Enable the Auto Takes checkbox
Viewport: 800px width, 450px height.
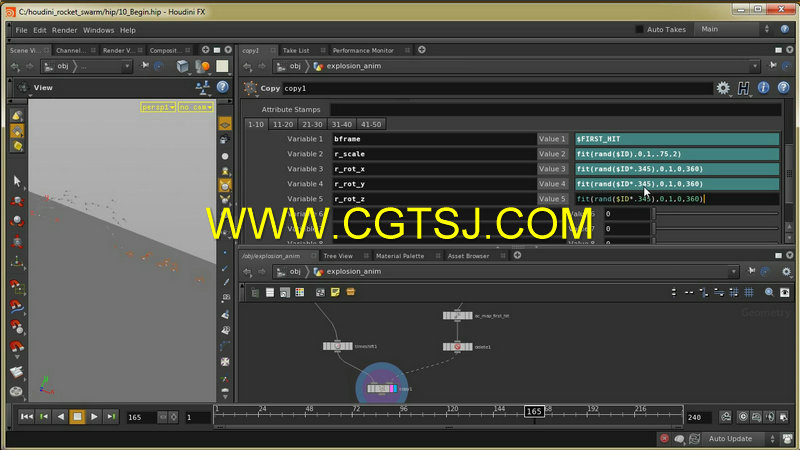tap(639, 29)
